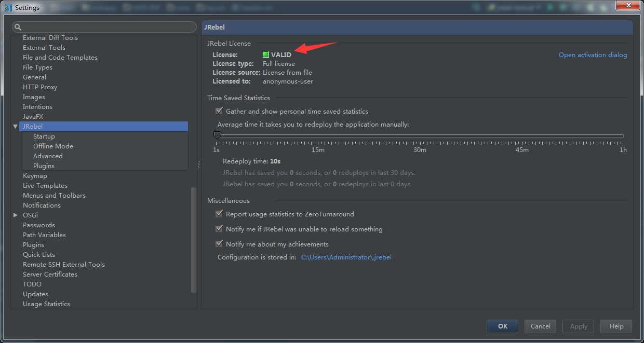Select the JRebel tree item
Screen dimensions: 644x343
point(103,126)
